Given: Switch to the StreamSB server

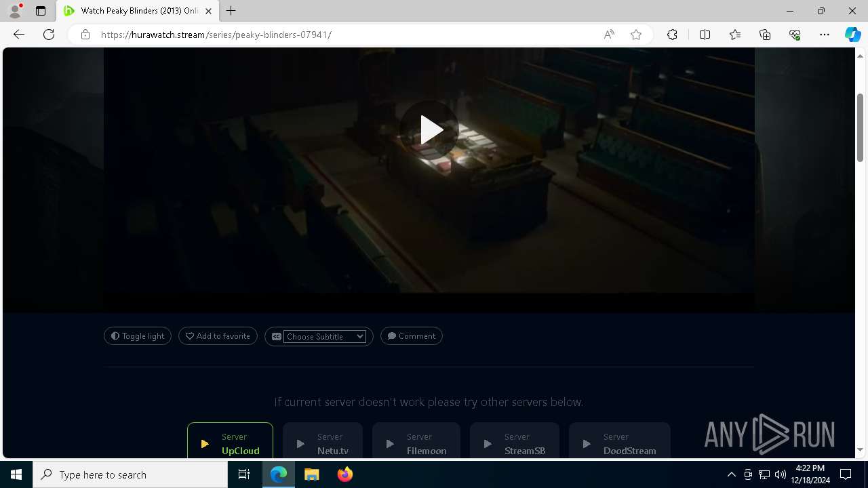Looking at the screenshot, I should click(x=515, y=441).
